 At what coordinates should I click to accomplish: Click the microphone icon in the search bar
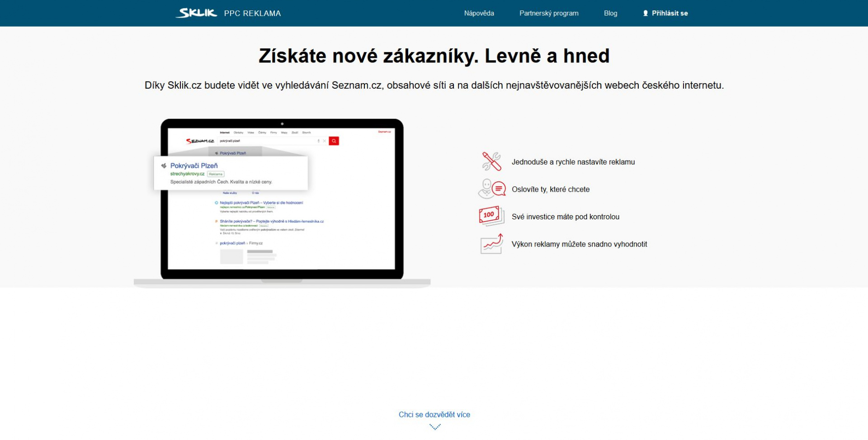[319, 141]
